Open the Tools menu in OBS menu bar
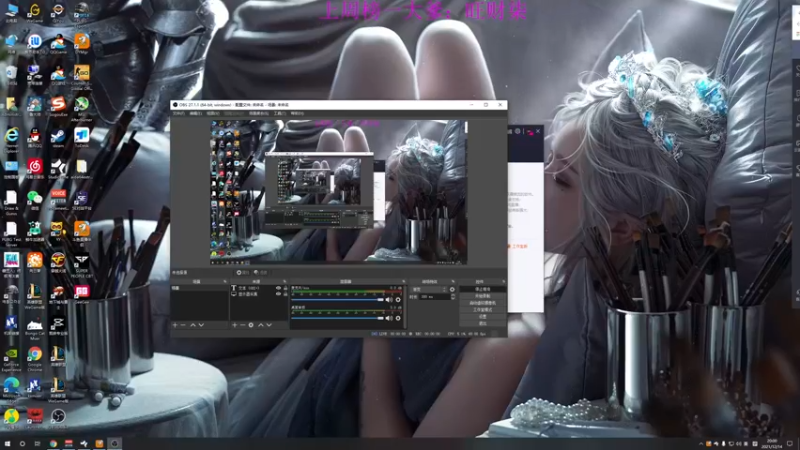This screenshot has width=800, height=450. 280,113
